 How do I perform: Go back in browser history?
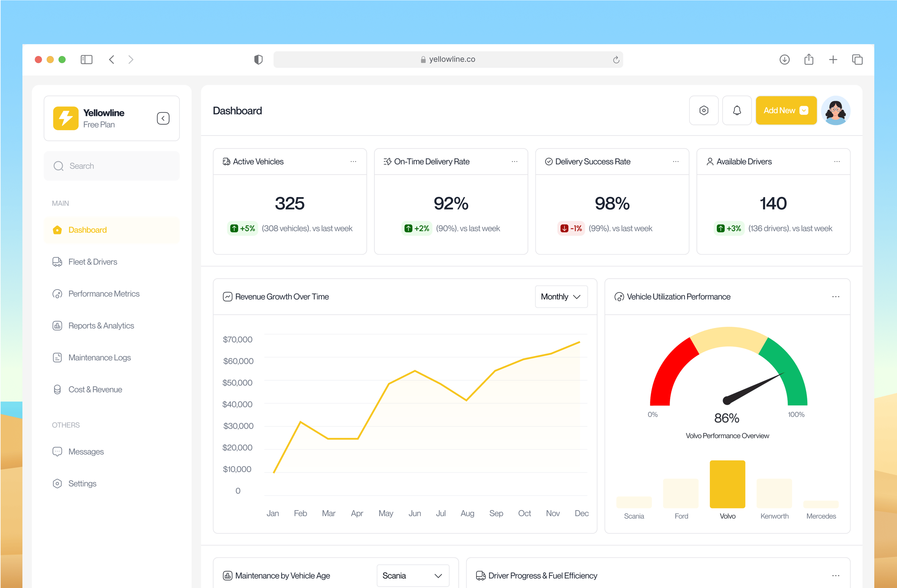tap(111, 60)
